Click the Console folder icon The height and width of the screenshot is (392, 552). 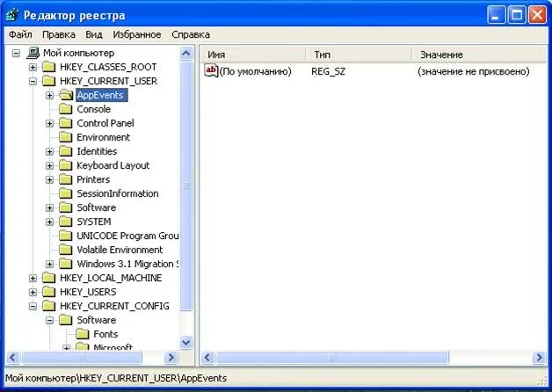click(65, 109)
